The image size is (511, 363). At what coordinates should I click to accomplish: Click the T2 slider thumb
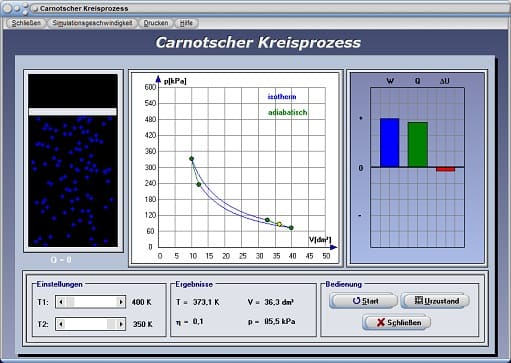111,324
